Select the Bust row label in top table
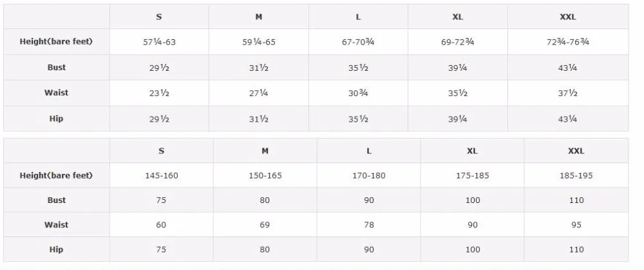The image size is (644, 270). click(x=56, y=68)
